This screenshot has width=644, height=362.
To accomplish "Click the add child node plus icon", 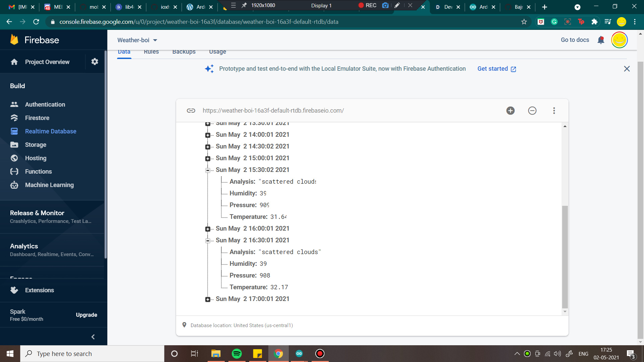I will click(510, 111).
